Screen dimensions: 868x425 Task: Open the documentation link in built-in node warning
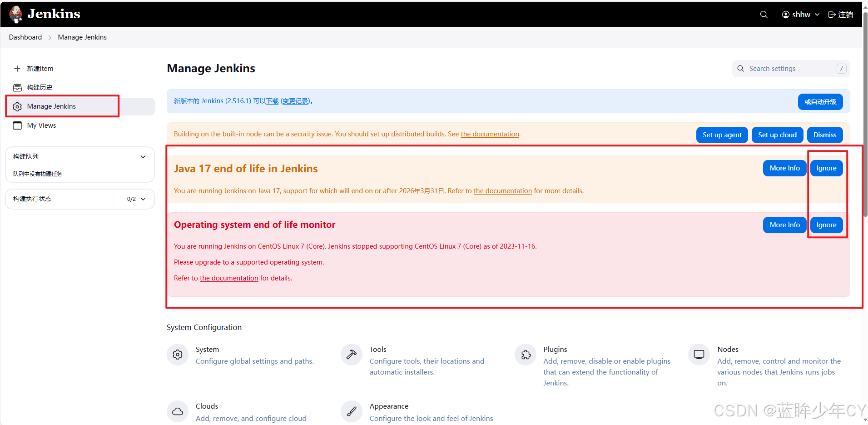pyautogui.click(x=490, y=134)
